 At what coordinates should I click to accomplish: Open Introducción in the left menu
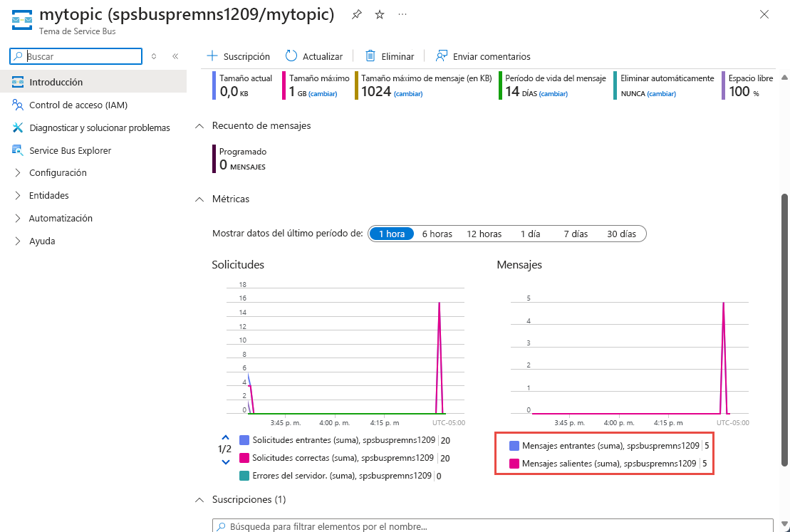click(93, 82)
